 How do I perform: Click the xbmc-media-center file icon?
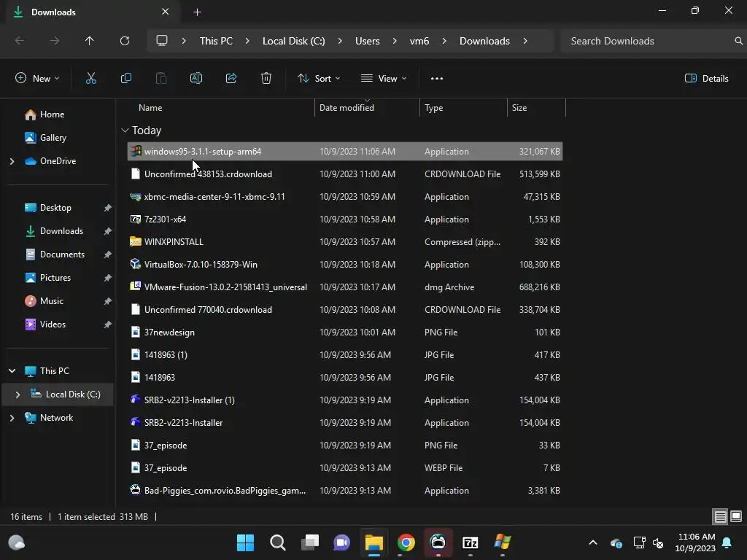[136, 197]
